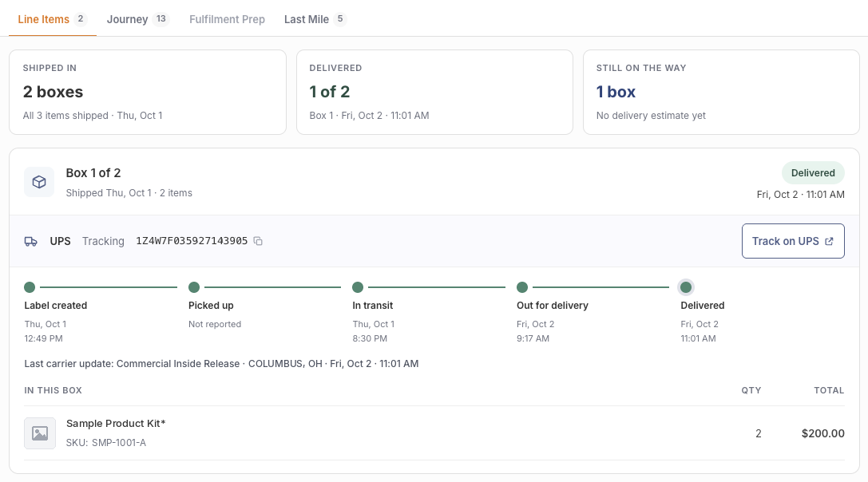
Task: Switch to the Last Mile tab
Action: 315,19
